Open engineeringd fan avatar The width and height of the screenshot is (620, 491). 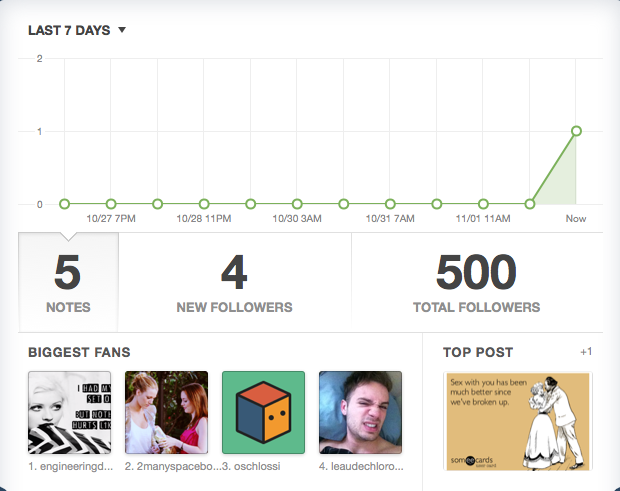point(70,413)
